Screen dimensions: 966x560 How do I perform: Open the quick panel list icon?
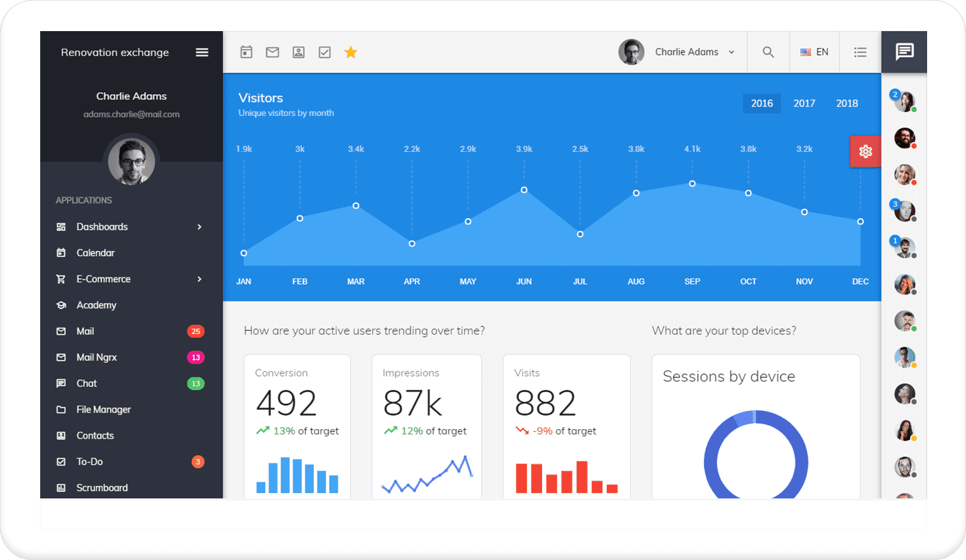tap(860, 52)
